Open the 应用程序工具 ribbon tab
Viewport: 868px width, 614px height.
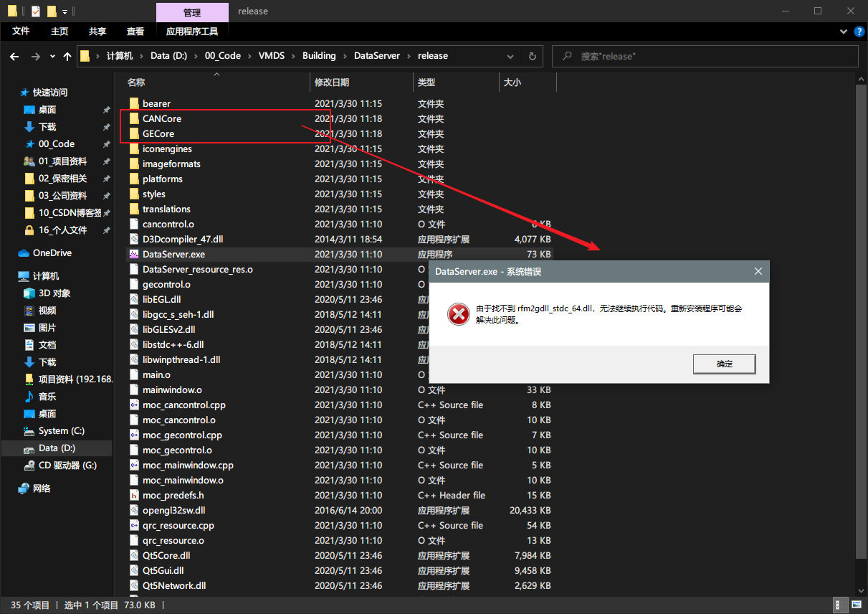tap(192, 31)
